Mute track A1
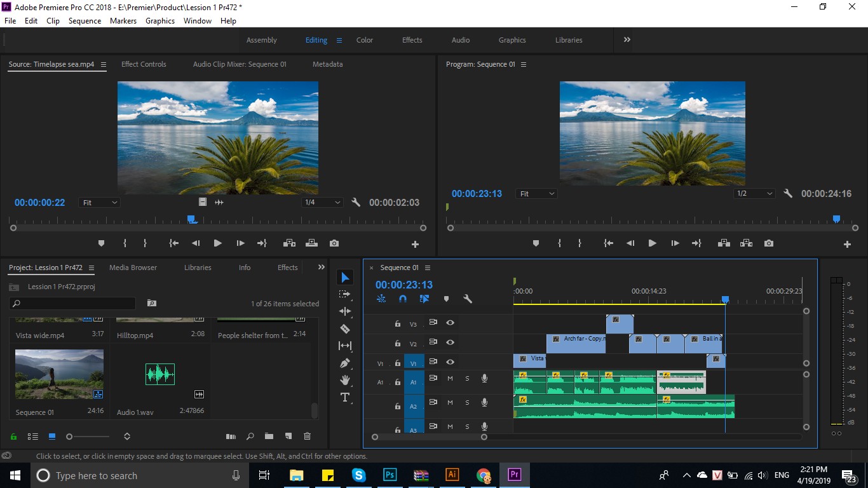The image size is (868, 488). point(450,379)
